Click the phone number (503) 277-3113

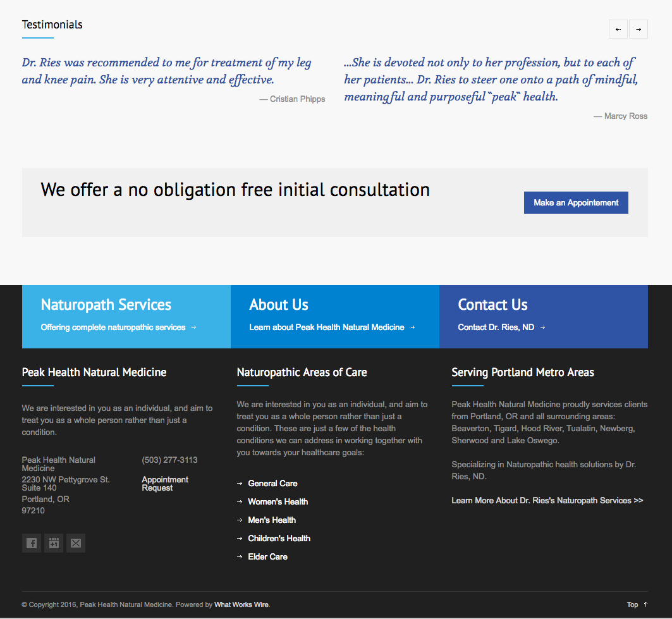(x=169, y=460)
